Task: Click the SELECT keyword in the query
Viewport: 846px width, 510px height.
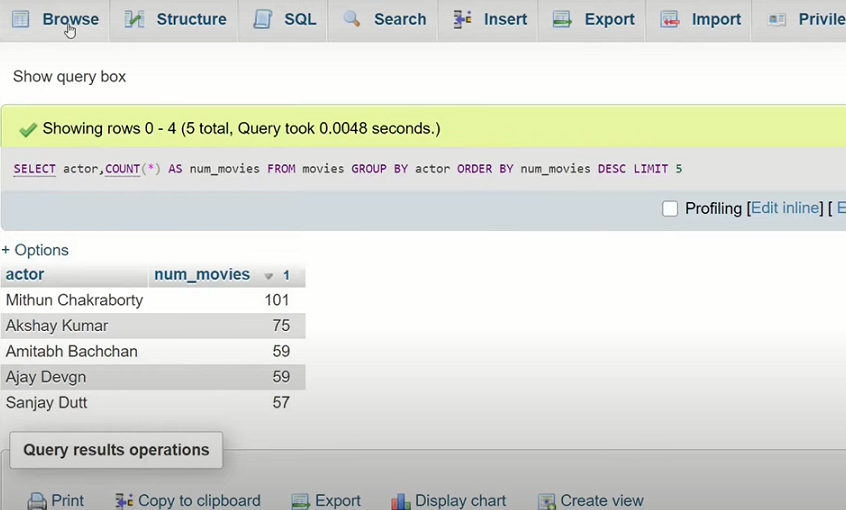Action: click(x=35, y=169)
